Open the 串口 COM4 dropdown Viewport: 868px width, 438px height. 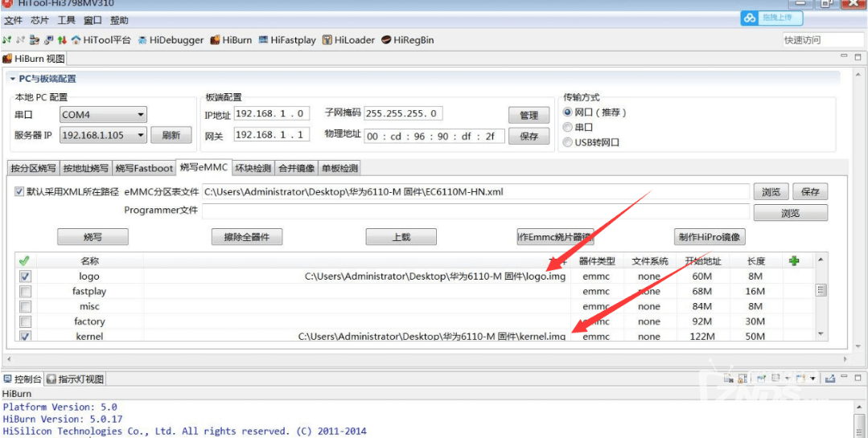pos(103,114)
